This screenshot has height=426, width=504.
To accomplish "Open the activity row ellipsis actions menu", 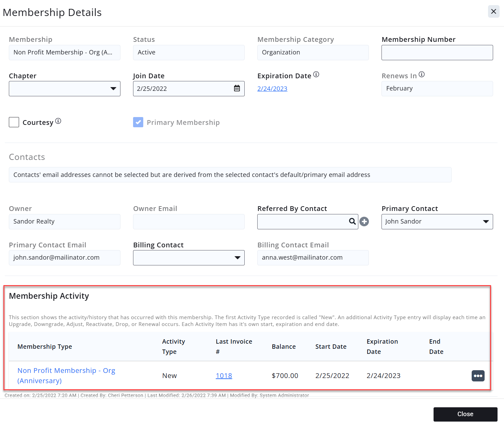I will click(478, 376).
